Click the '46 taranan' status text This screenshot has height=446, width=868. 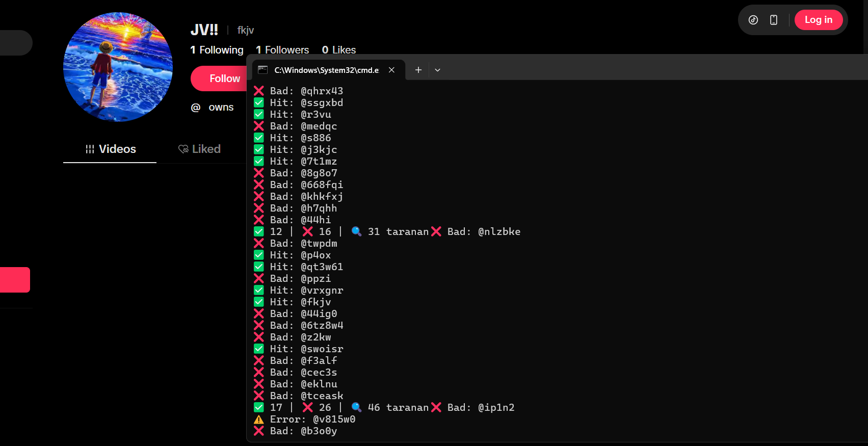click(x=398, y=407)
